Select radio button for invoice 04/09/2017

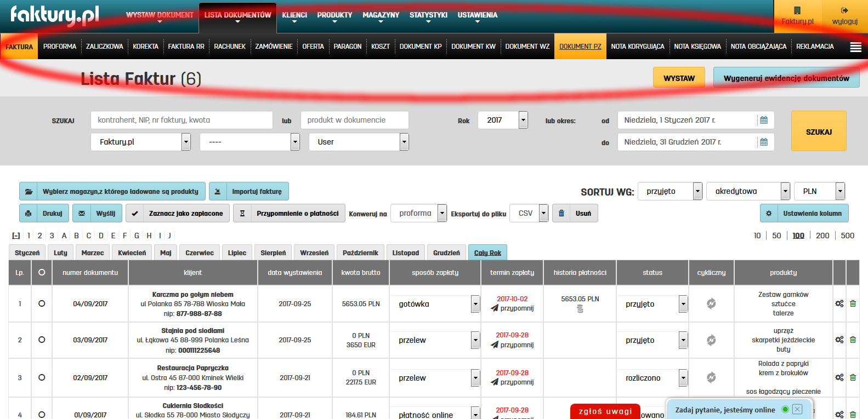pos(42,303)
